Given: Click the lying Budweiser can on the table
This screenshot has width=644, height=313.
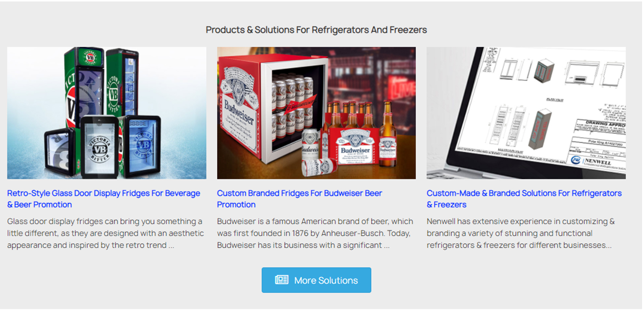Looking at the screenshot, I should click(320, 167).
